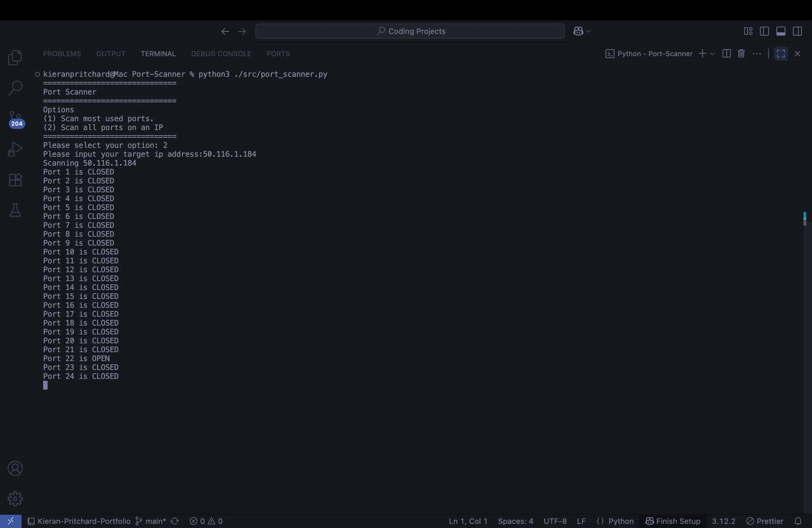Open the Testing flask icon

(15, 210)
